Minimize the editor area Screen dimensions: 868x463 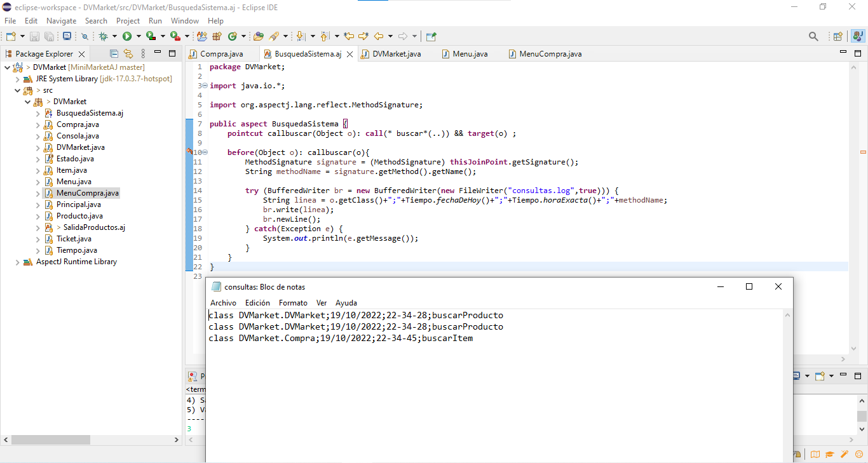pyautogui.click(x=844, y=53)
